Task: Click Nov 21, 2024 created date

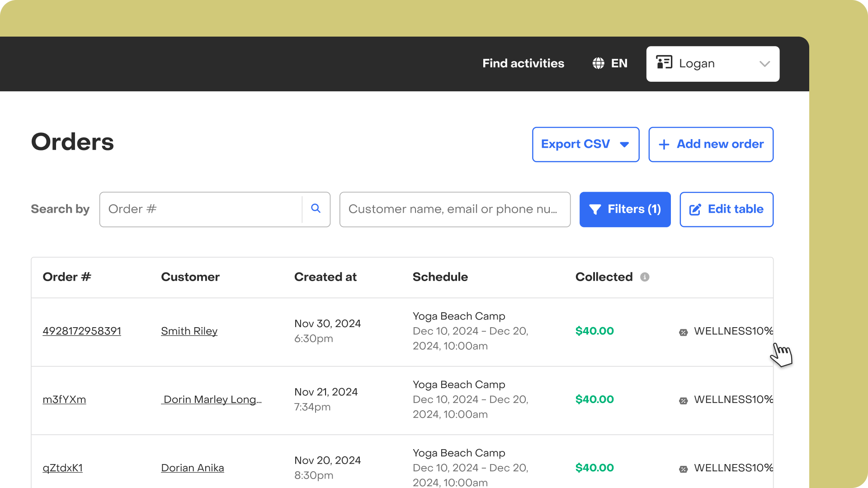Action: (325, 392)
